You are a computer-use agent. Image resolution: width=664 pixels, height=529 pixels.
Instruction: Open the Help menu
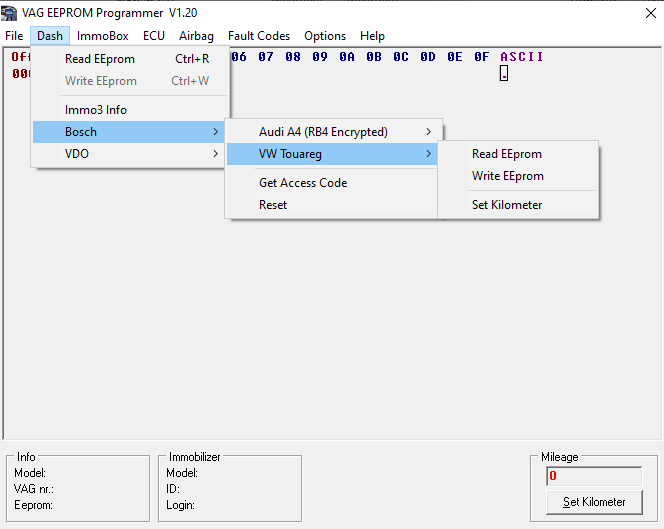(372, 36)
